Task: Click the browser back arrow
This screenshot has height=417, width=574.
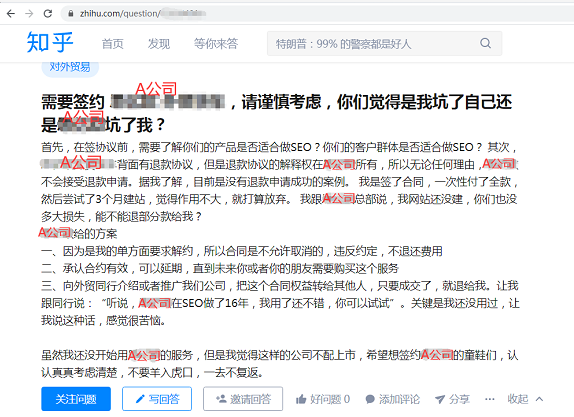Action: 11,14
